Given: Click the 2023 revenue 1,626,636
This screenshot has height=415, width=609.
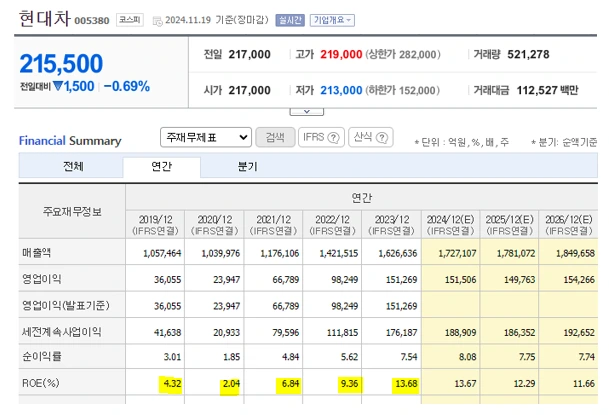Looking at the screenshot, I should point(398,254).
